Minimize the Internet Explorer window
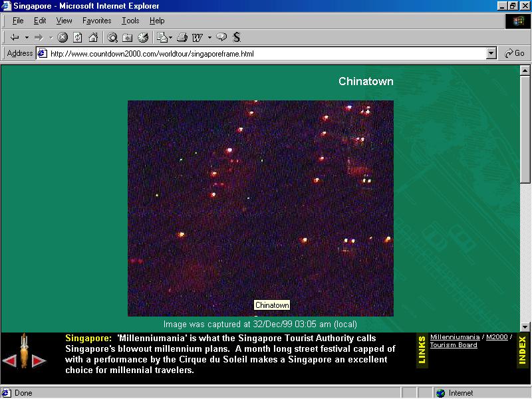The image size is (532, 399). [503, 6]
